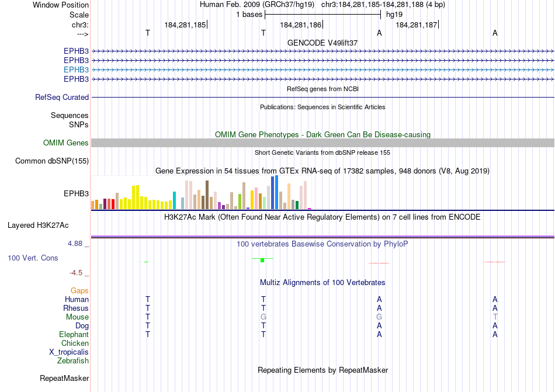Click the 184,281,185 coordinate label

[x=185, y=25]
